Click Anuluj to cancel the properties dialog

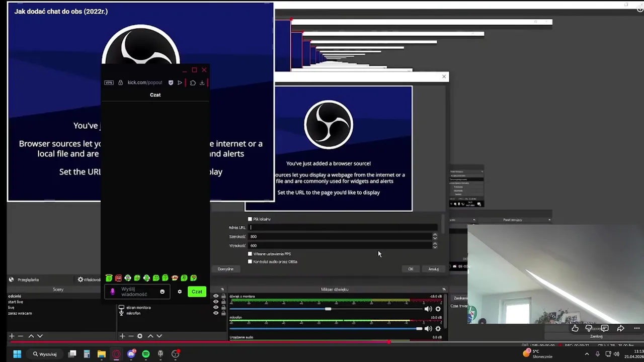[433, 269]
